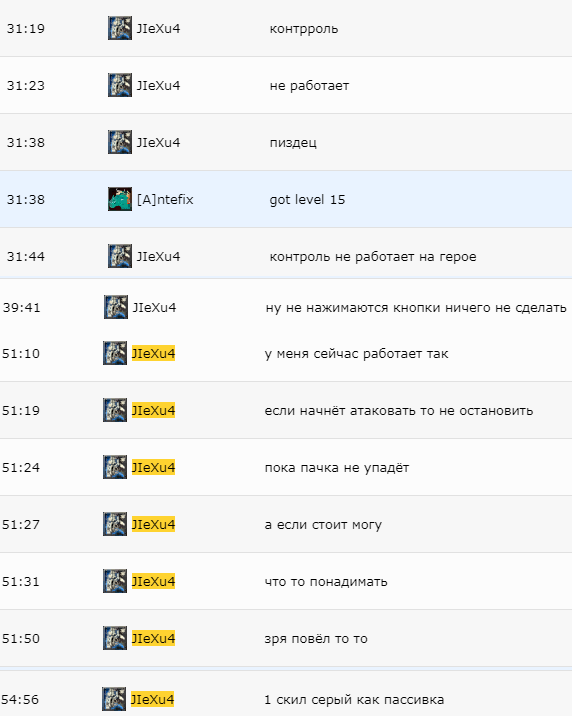Select the 51:31 timestamp
This screenshot has height=716, width=572.
(21, 582)
